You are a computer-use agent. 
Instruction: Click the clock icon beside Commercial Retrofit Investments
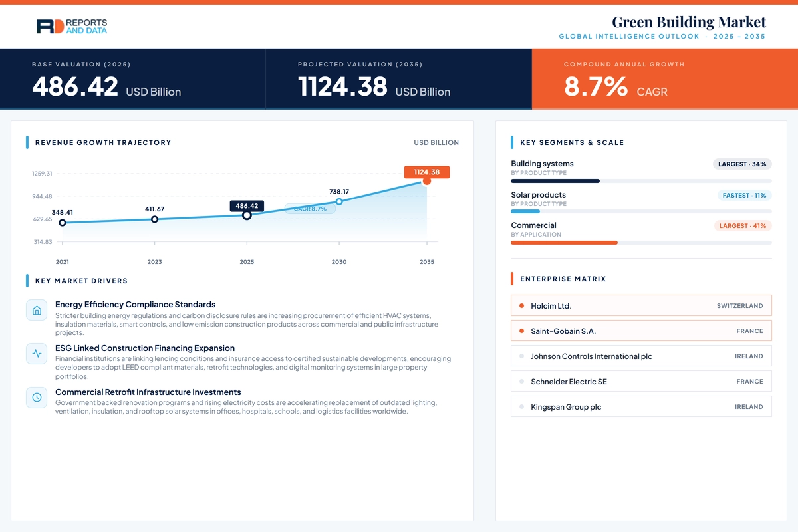(x=37, y=398)
